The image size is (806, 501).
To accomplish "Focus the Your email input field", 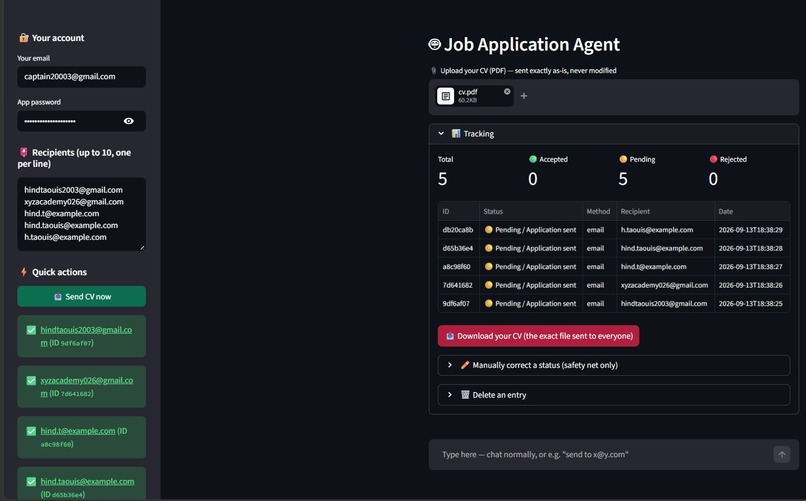I will pyautogui.click(x=82, y=77).
